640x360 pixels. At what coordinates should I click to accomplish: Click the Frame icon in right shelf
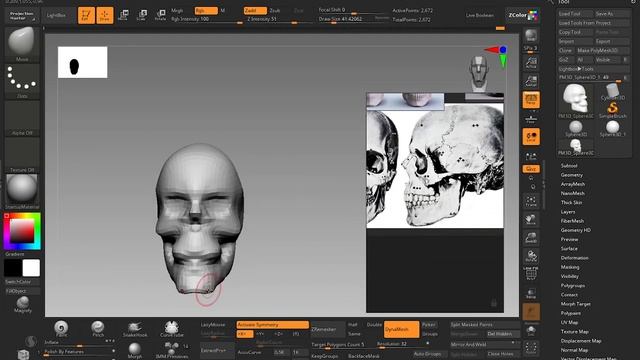[x=531, y=201]
